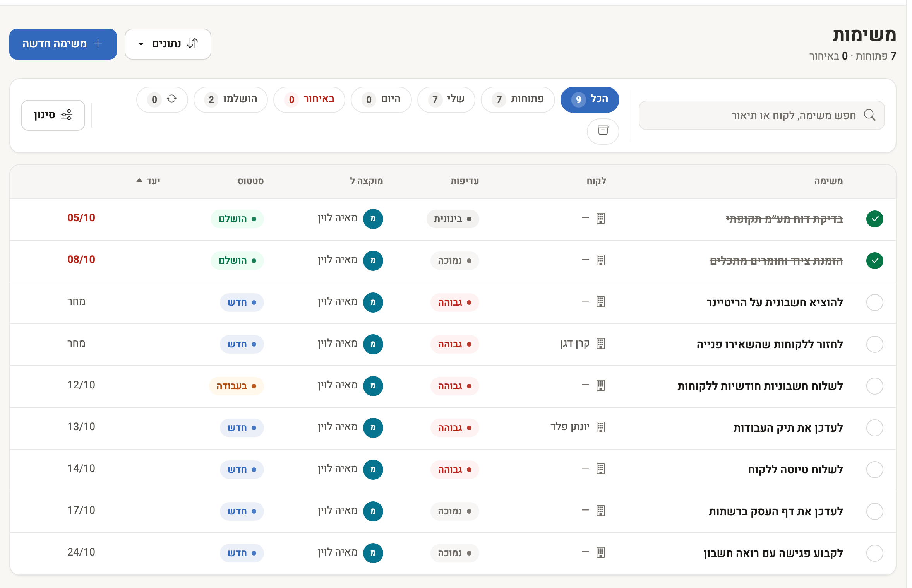Open the archive box icon button
Image resolution: width=912 pixels, height=588 pixels.
(603, 131)
